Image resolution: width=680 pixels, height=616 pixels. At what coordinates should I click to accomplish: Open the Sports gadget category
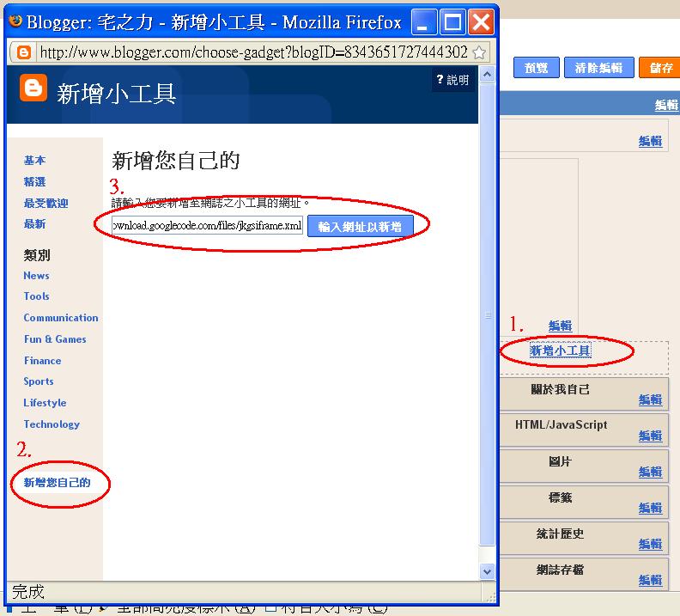tap(39, 381)
